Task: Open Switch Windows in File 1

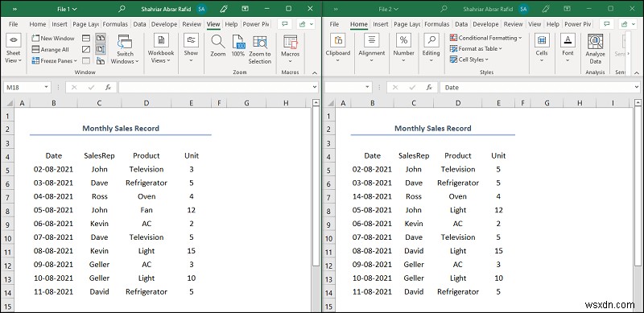Action: click(x=125, y=49)
